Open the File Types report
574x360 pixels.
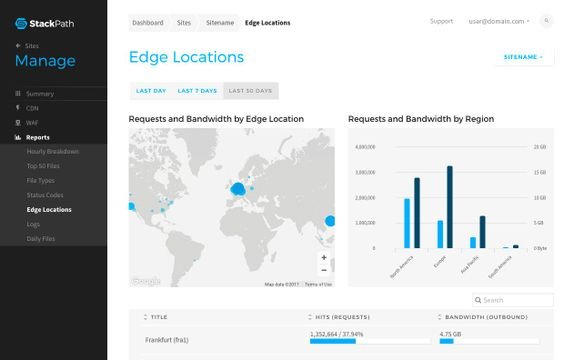[x=41, y=181]
